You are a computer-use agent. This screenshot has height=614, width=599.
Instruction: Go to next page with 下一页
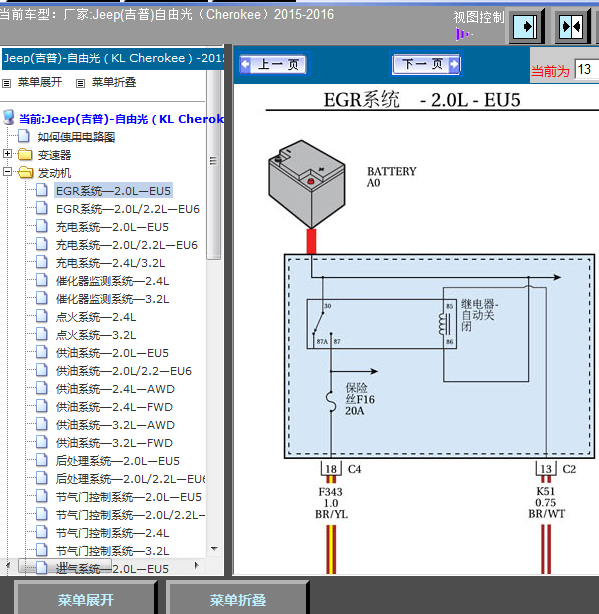point(427,64)
